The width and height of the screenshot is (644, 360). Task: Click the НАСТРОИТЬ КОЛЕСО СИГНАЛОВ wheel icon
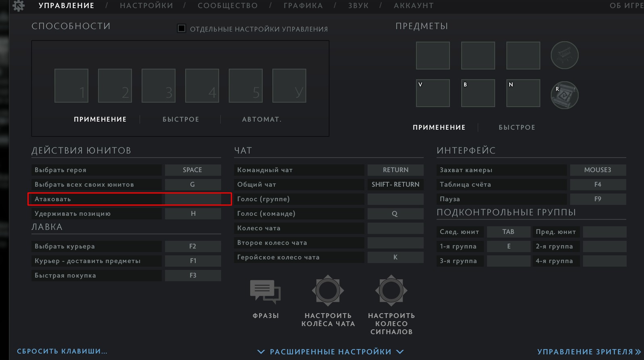click(x=391, y=290)
